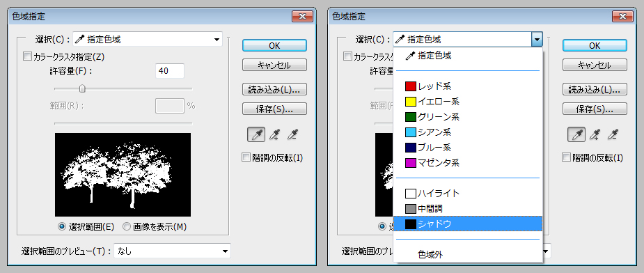This screenshot has height=273, width=644.
Task: Enable カラークラスタ指定 checkbox in left dialog
Action: point(28,56)
